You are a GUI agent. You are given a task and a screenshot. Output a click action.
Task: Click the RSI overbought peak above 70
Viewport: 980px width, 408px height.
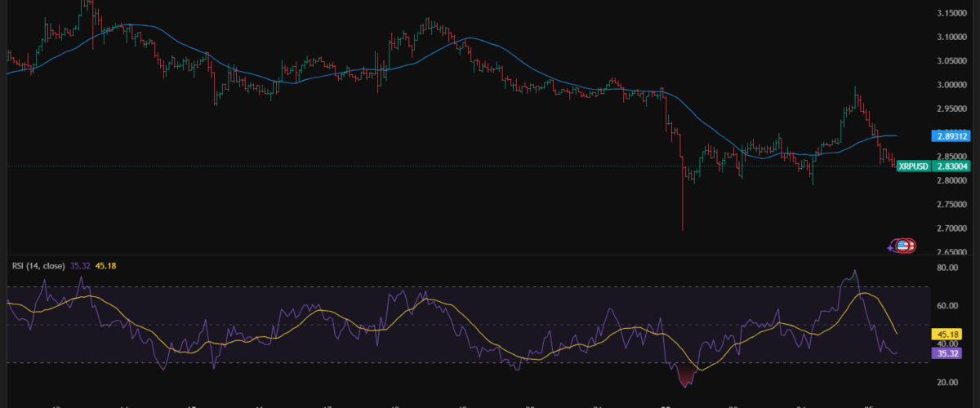(x=854, y=273)
